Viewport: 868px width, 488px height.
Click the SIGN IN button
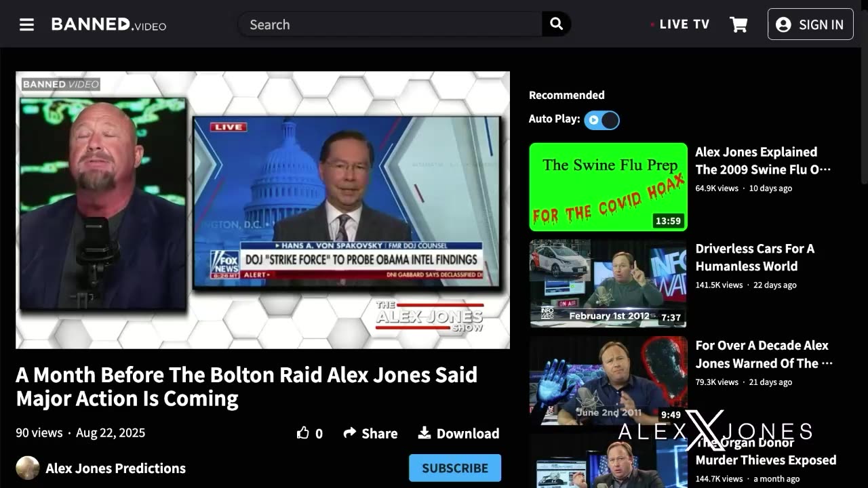(810, 24)
